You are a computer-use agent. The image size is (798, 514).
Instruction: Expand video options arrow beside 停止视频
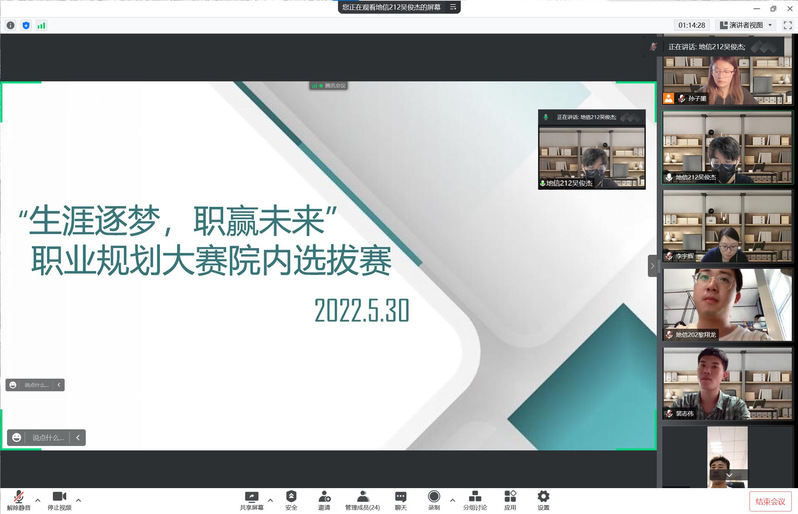78,499
